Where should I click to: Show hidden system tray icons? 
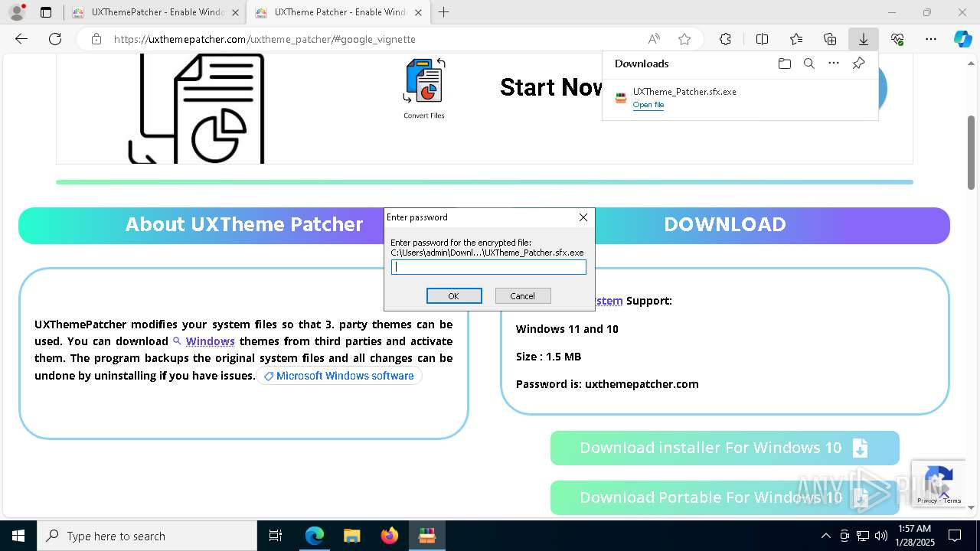coord(825,536)
